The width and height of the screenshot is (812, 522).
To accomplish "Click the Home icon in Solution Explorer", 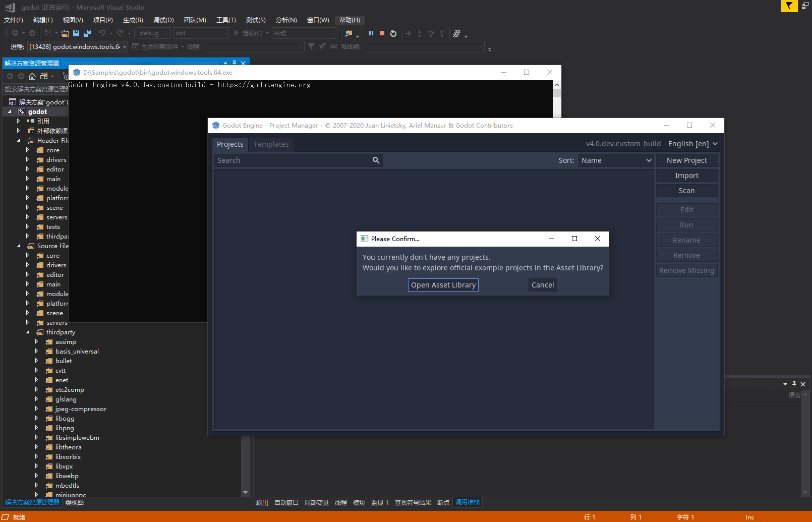I will tap(32, 76).
